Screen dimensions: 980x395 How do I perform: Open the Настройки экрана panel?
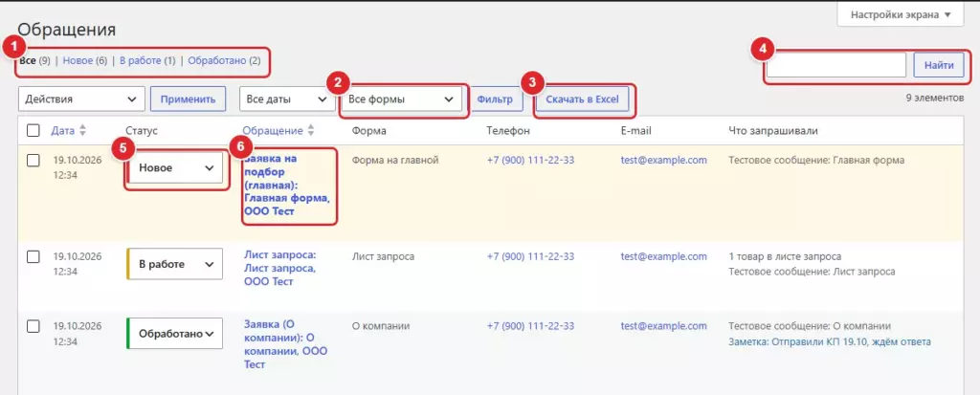coord(901,15)
